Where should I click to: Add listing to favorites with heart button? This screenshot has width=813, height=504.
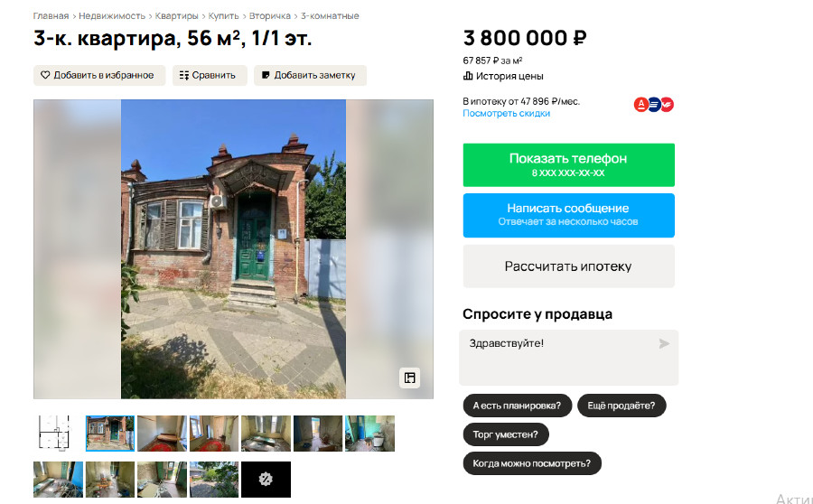point(99,75)
